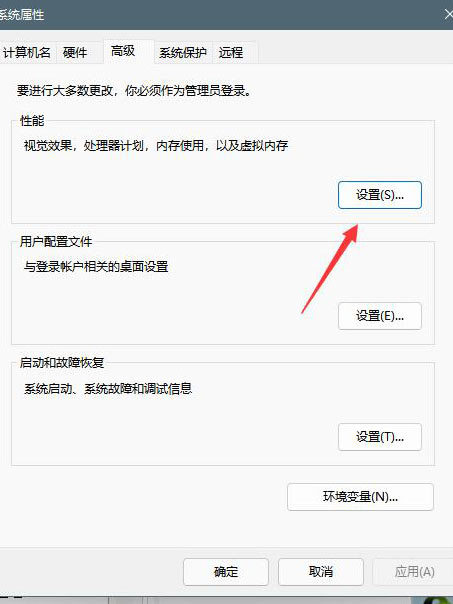Open performance 设置(S) button
Screen dimensions: 453x604
tap(380, 195)
